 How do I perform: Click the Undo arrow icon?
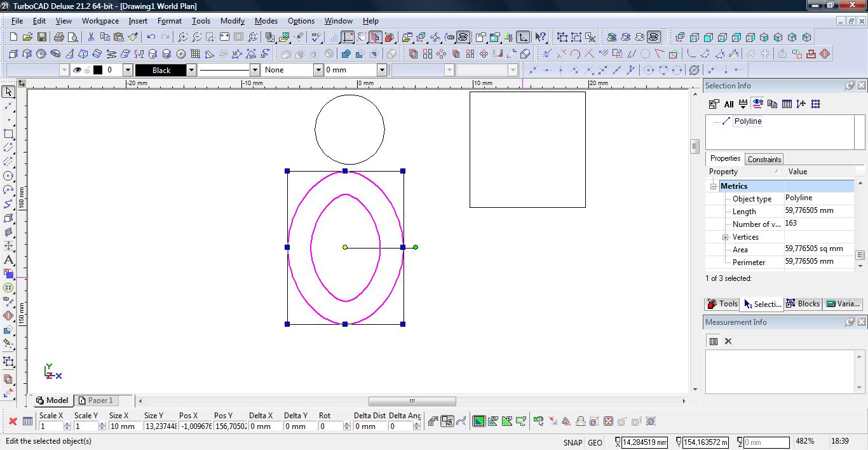click(x=151, y=37)
